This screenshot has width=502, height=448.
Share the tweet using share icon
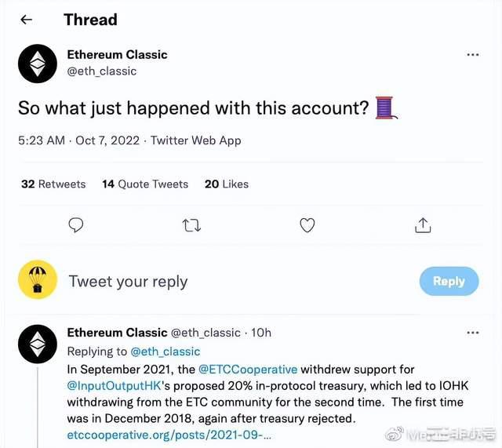pyautogui.click(x=423, y=225)
